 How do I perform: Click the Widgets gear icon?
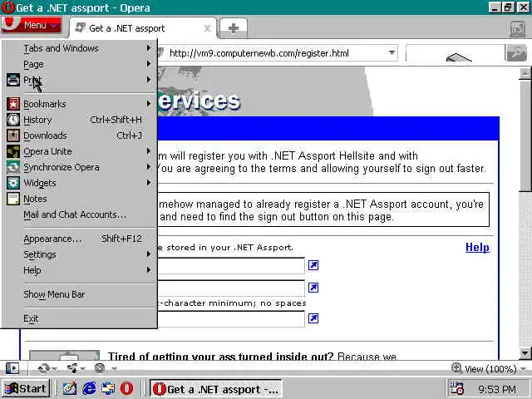coord(13,183)
